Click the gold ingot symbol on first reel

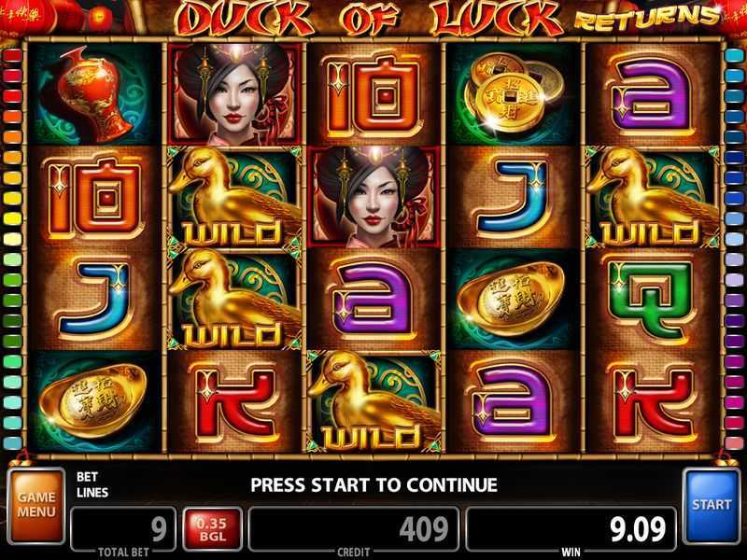95,401
